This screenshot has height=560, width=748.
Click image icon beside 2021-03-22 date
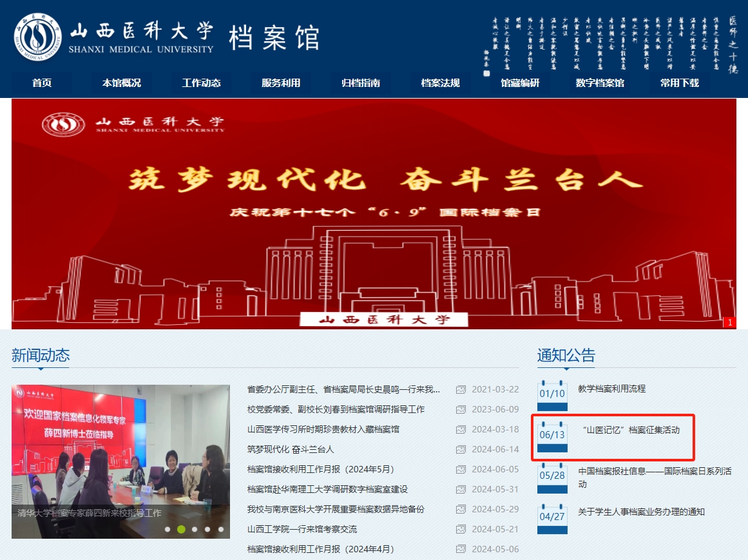pyautogui.click(x=461, y=389)
